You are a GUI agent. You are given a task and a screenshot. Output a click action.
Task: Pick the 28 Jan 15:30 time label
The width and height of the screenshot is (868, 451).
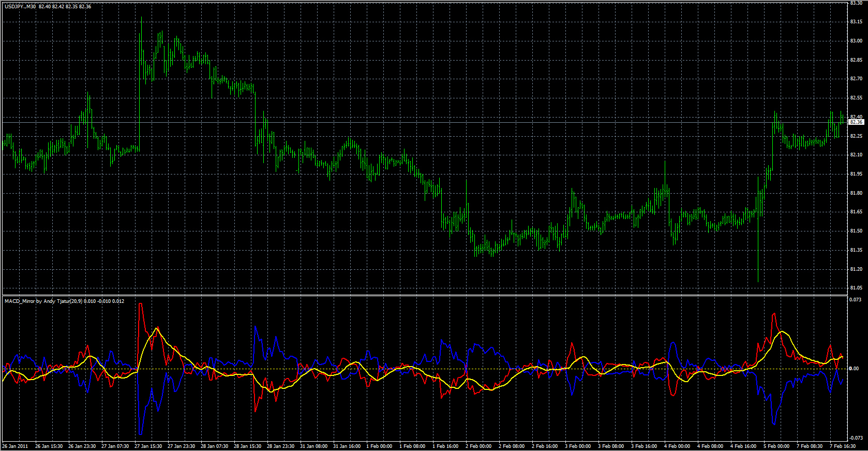click(x=247, y=446)
